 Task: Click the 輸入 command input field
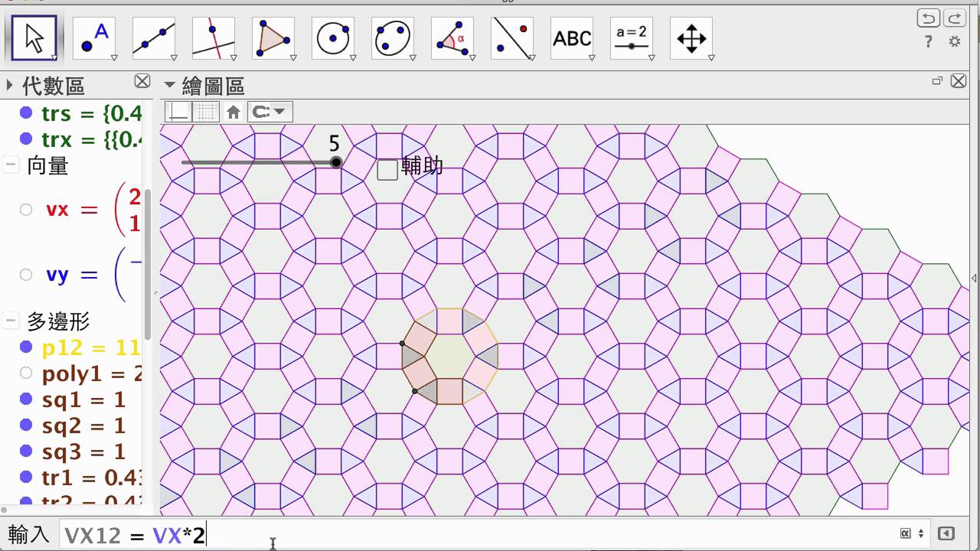click(x=475, y=534)
